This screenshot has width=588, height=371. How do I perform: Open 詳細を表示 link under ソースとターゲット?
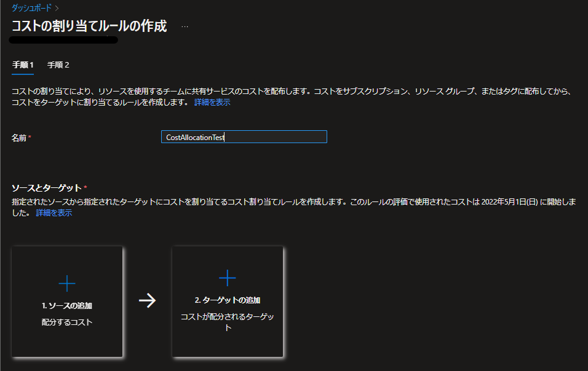(54, 213)
